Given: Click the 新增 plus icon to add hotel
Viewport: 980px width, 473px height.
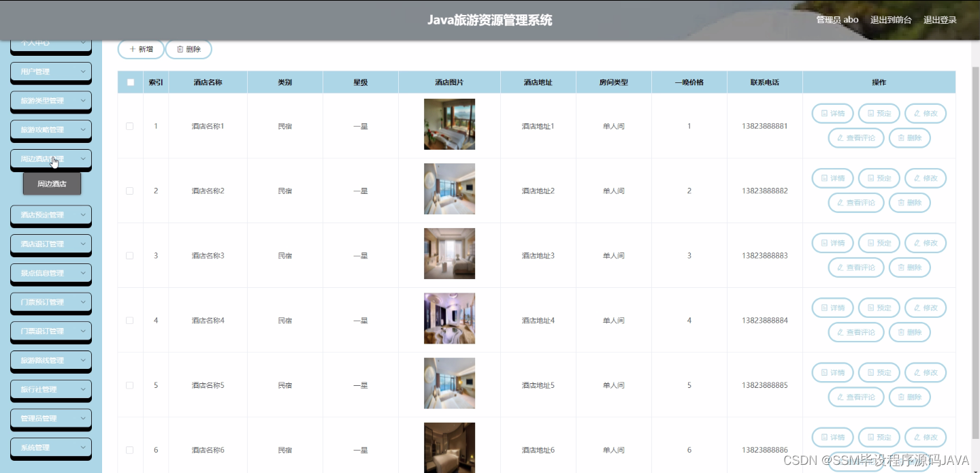Looking at the screenshot, I should tap(131, 49).
